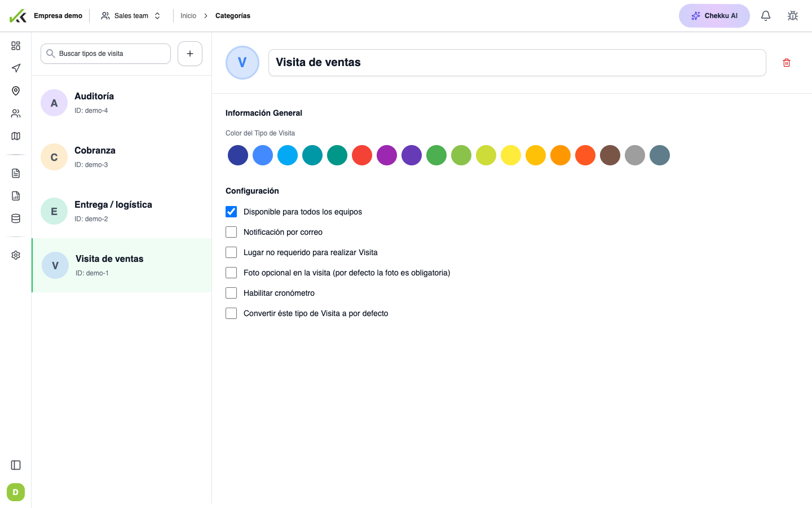
Task: Open notifications bell
Action: click(x=766, y=16)
